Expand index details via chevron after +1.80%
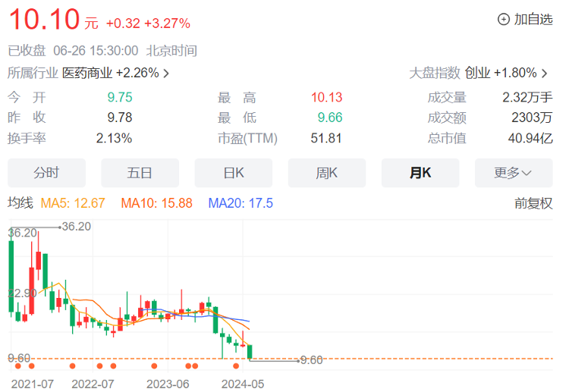 pos(544,74)
